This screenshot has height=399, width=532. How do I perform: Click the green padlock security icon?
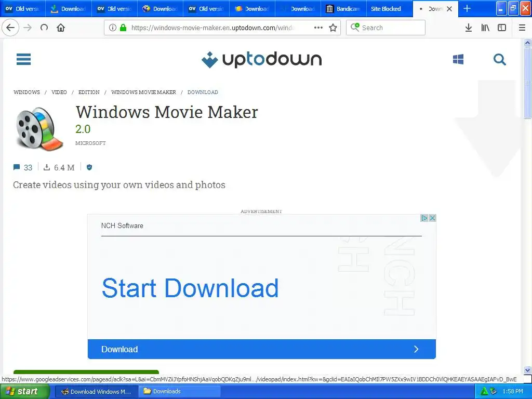(x=123, y=28)
